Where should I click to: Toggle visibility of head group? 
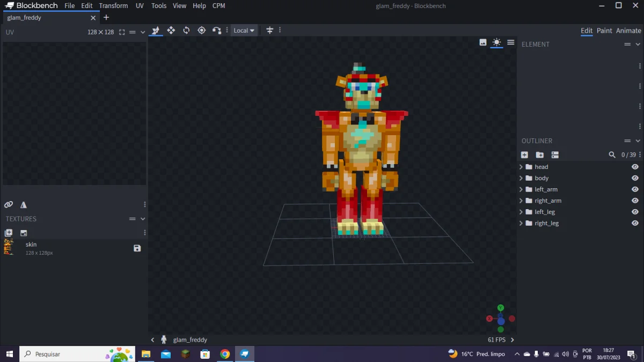tap(635, 167)
